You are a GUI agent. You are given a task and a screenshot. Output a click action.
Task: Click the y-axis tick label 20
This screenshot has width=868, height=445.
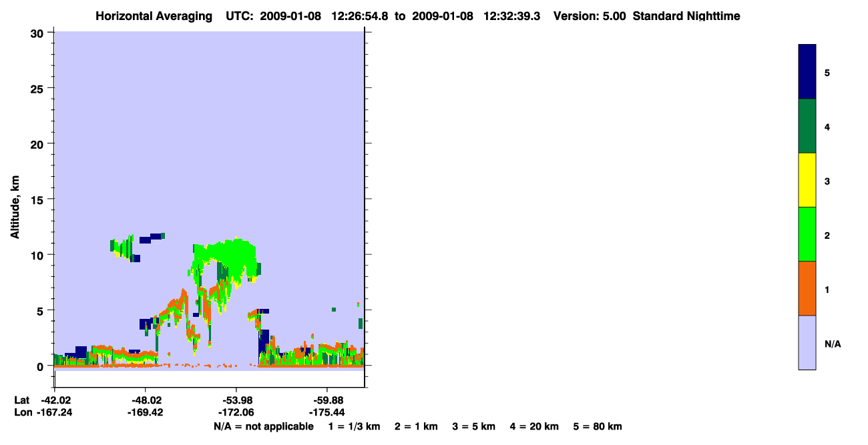click(x=39, y=144)
